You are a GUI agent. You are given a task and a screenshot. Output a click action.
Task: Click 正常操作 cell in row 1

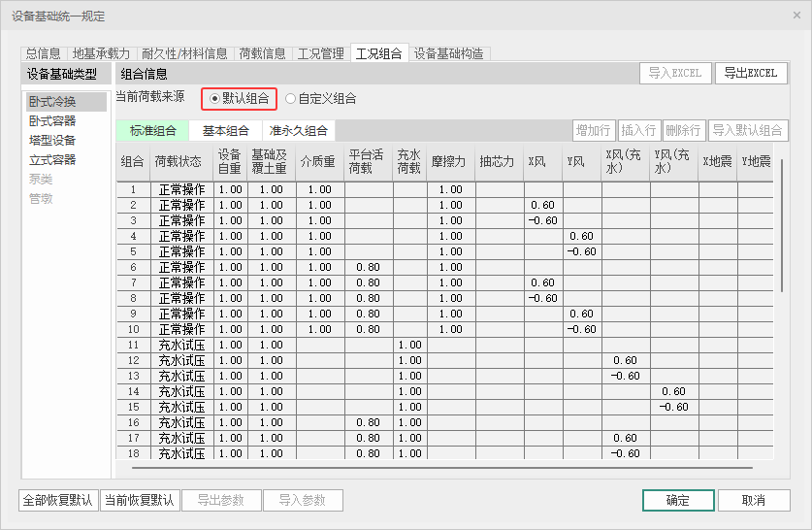pos(181,189)
